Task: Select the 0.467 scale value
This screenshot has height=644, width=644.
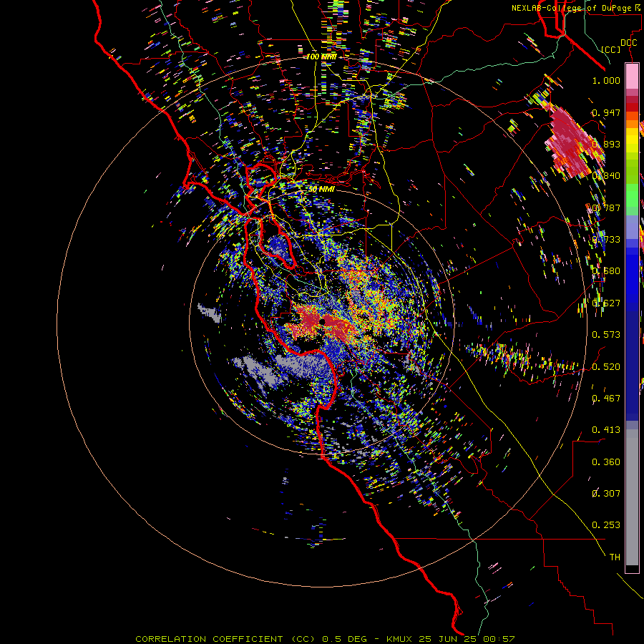Action: pyautogui.click(x=606, y=399)
